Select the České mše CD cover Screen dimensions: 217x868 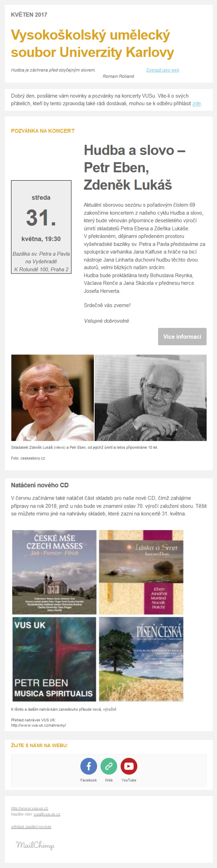tap(54, 572)
